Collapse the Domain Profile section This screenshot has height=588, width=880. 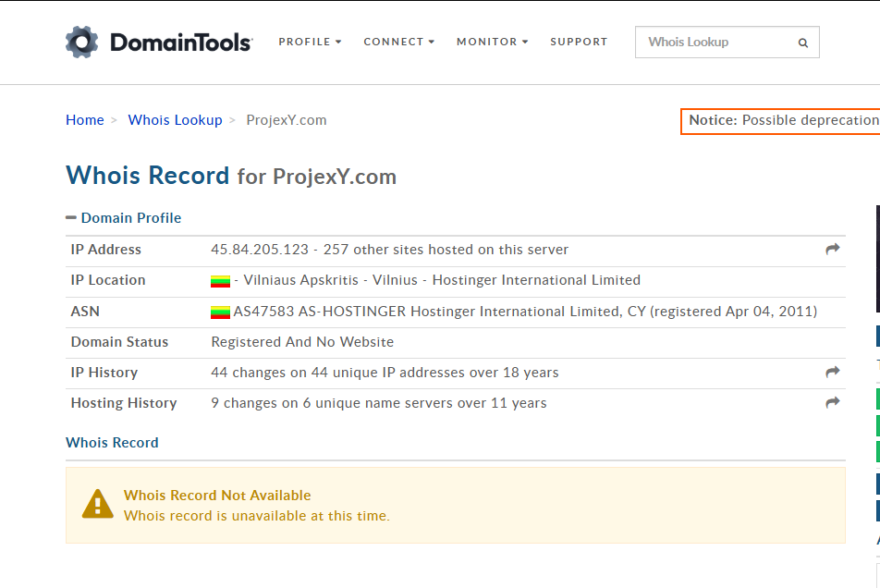(124, 217)
